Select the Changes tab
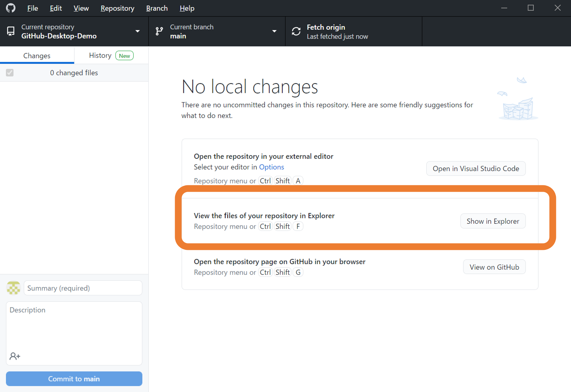This screenshot has height=392, width=571. (x=37, y=55)
